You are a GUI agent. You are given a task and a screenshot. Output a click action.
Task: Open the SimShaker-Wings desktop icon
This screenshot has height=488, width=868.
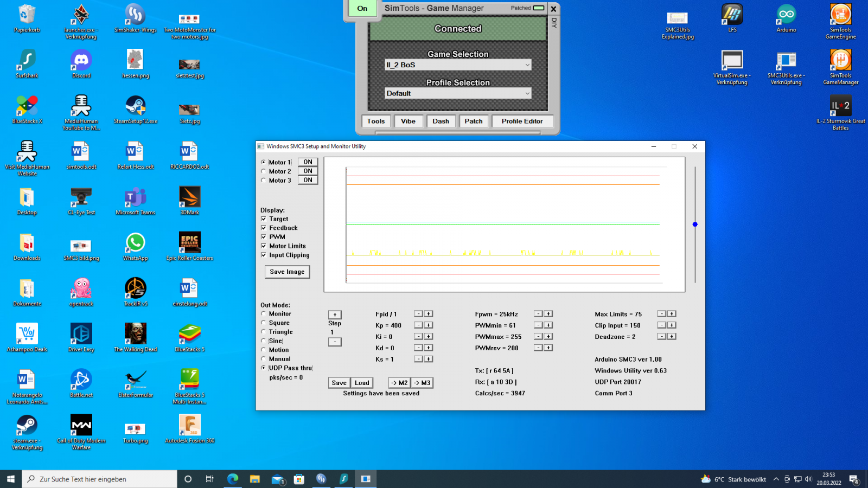pos(135,18)
